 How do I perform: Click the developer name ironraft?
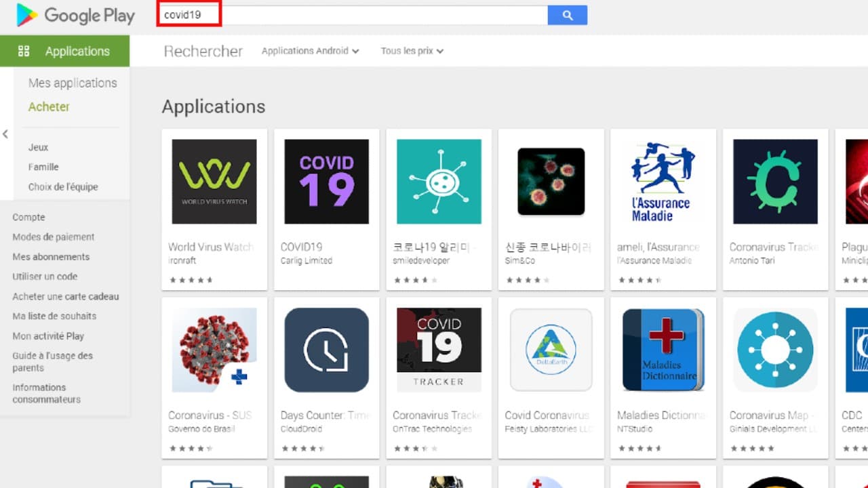(x=182, y=260)
